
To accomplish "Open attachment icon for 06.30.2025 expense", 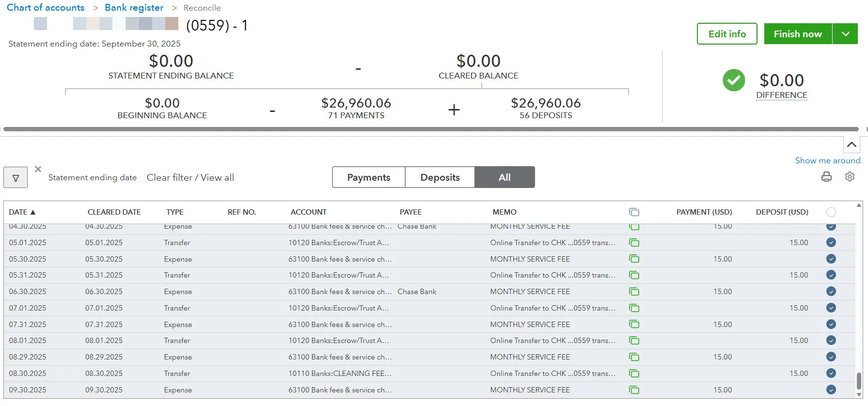I will pos(634,292).
